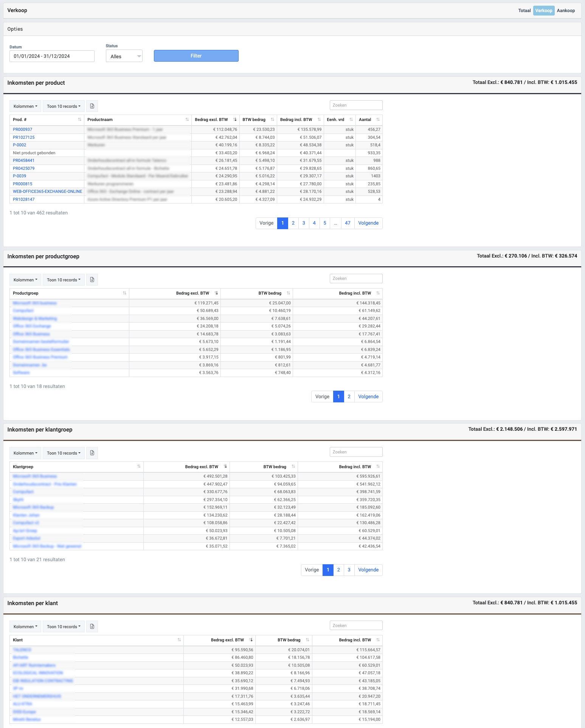The width and height of the screenshot is (585, 728).
Task: Click Volgende under the product table
Action: point(368,223)
